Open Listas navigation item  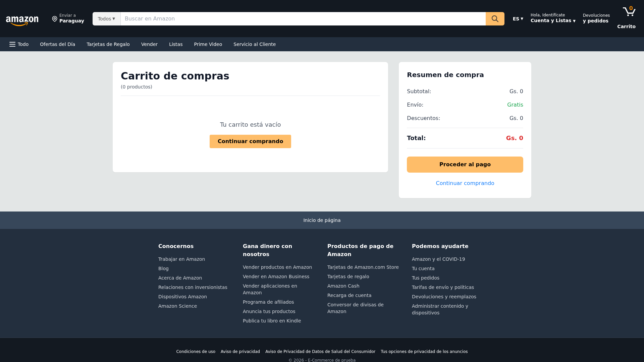pos(176,44)
